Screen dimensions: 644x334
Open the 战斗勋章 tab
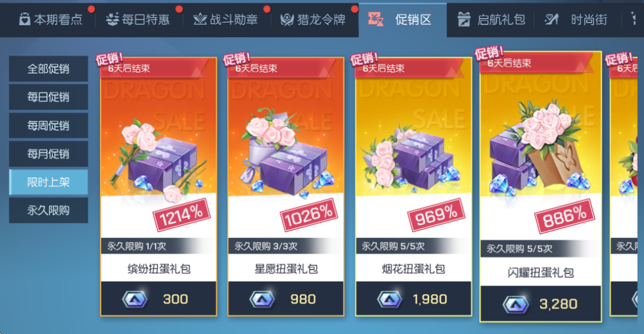click(x=226, y=20)
